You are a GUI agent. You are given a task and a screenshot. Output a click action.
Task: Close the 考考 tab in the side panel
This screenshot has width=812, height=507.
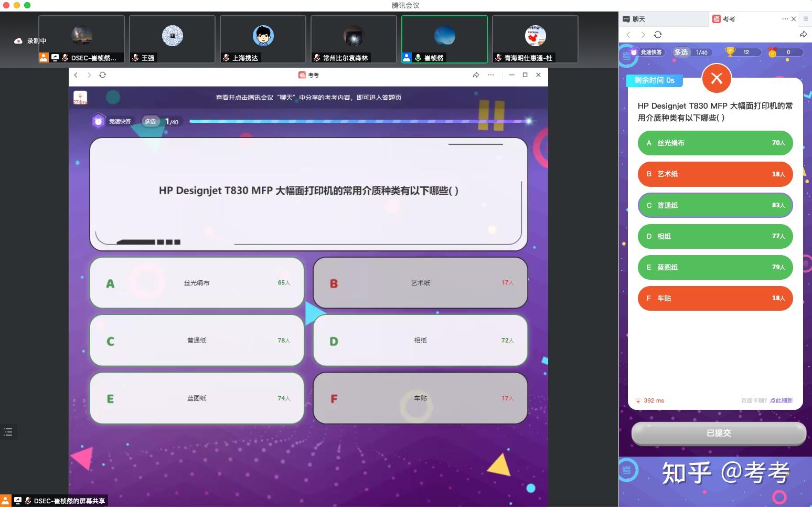point(794,19)
